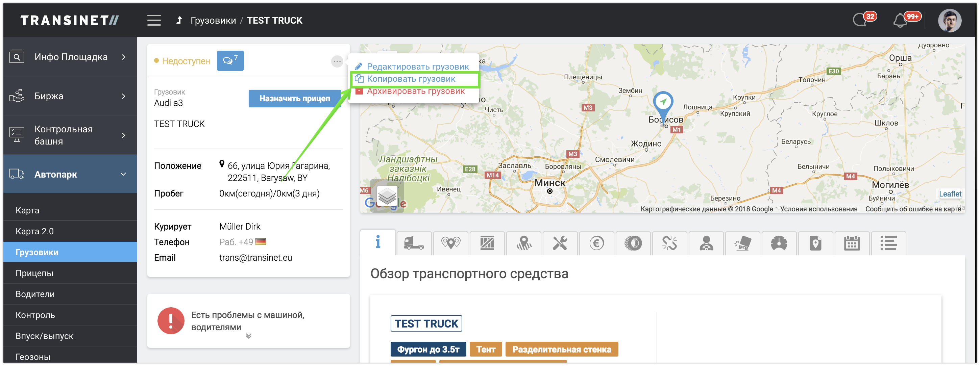Open the wrench and screwdriver maintenance tab
The width and height of the screenshot is (980, 366).
560,243
